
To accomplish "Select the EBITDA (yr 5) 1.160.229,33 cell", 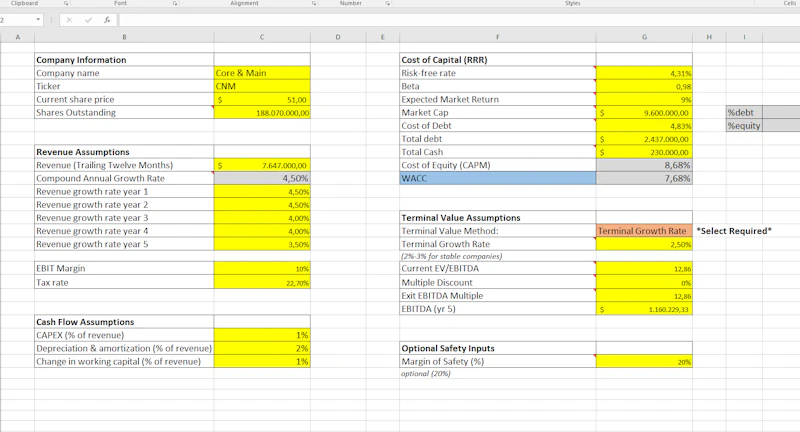I will (644, 309).
